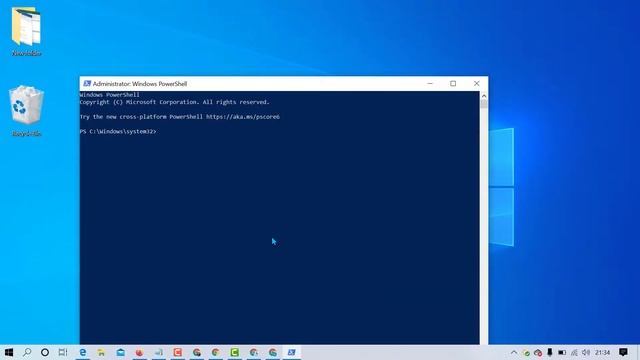640x360 pixels.
Task: Show hidden system tray icons
Action: 514,352
